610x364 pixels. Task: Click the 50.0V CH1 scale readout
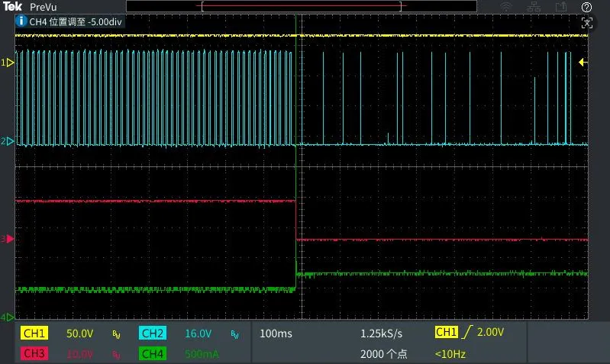(x=79, y=333)
